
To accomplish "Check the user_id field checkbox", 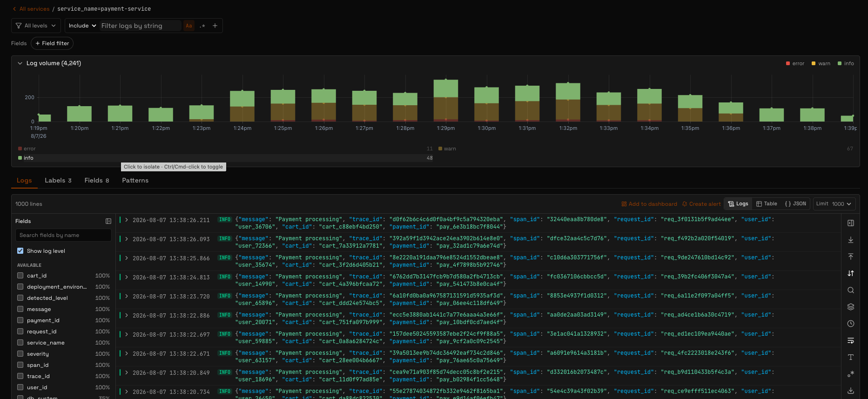I will 20,387.
